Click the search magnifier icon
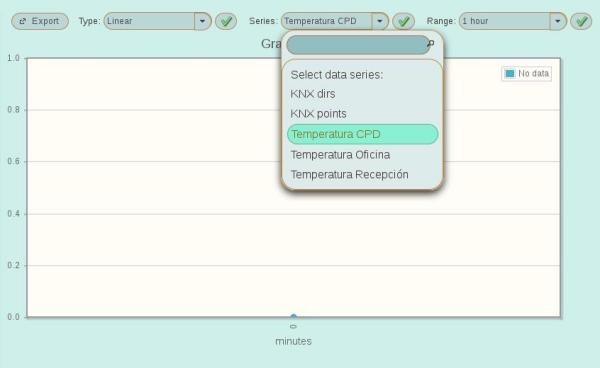 [431, 44]
